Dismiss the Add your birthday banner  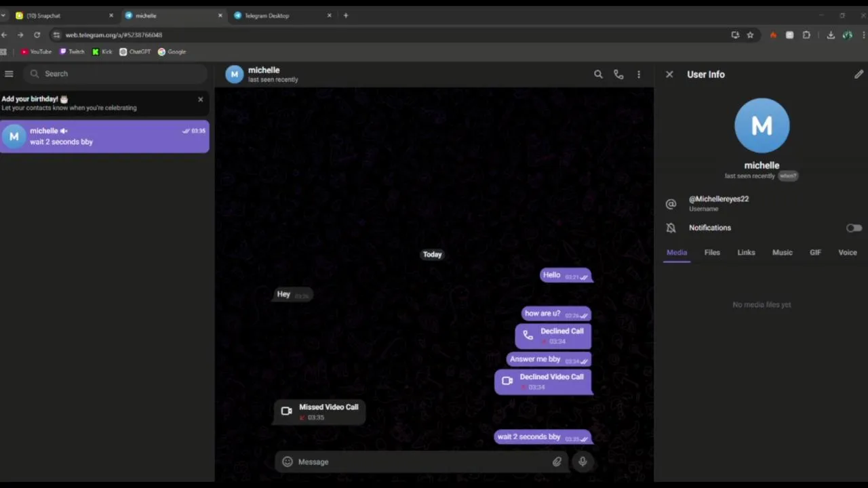(200, 100)
